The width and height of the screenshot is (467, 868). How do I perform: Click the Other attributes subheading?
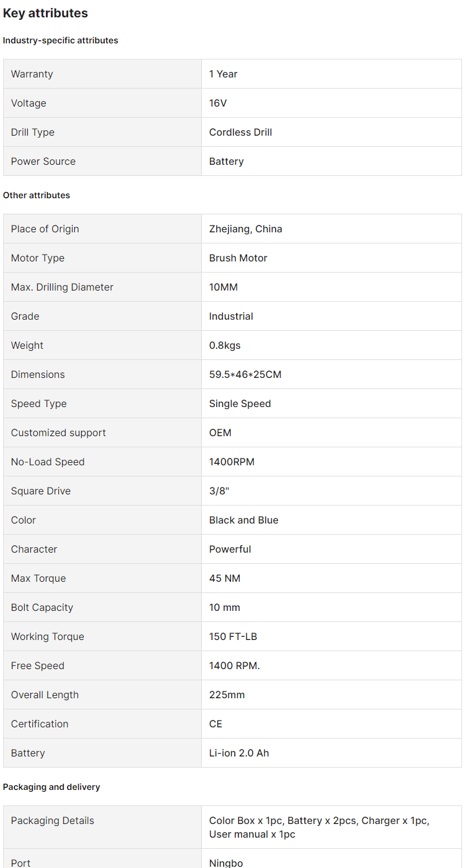(x=37, y=195)
